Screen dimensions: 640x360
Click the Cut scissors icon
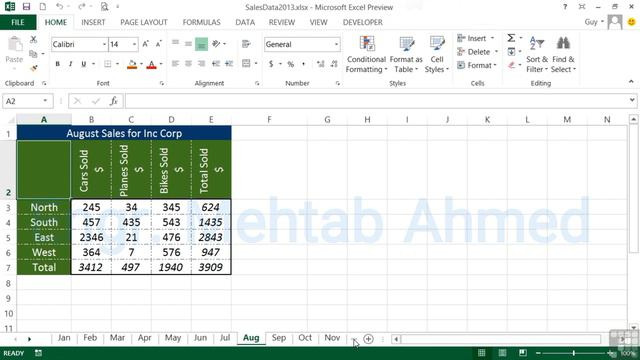(33, 40)
